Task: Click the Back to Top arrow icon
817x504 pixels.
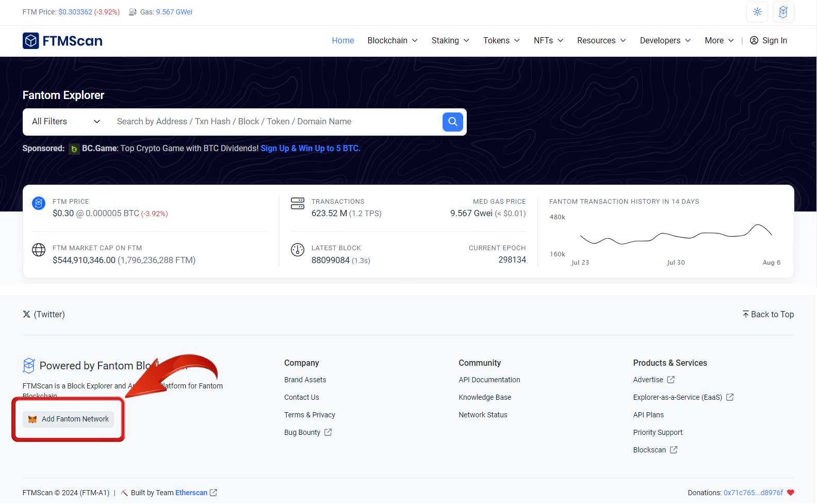Action: click(745, 314)
